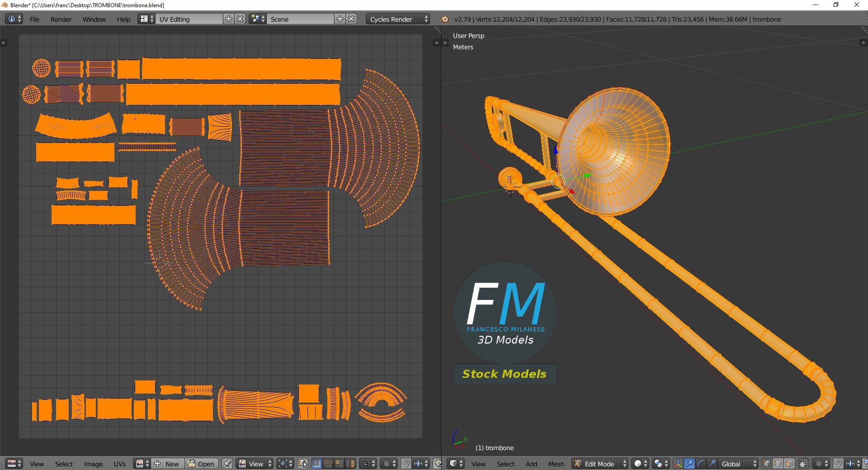Toggle UV and mesh selection sync
868x470 pixels.
click(302, 464)
